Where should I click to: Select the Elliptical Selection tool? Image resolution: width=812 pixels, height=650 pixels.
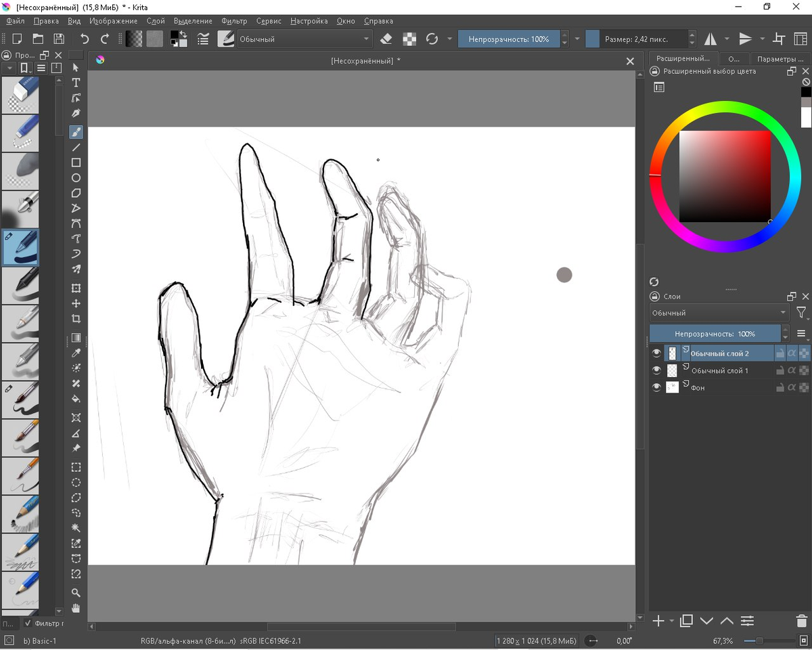click(x=76, y=483)
